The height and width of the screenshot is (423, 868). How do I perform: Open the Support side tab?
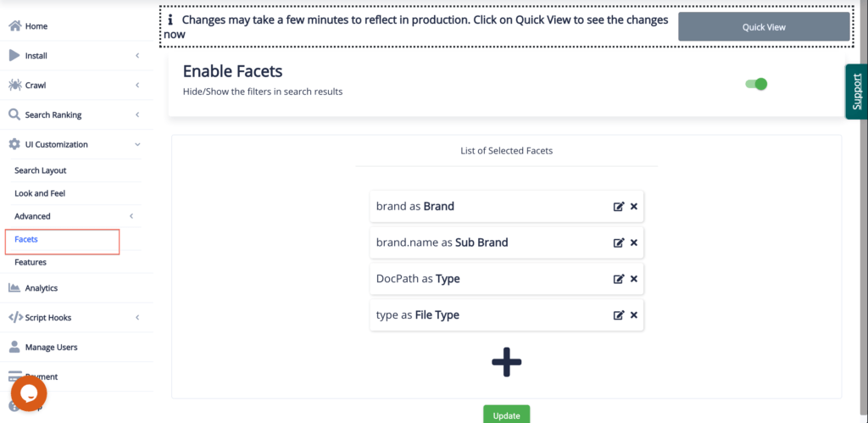pos(857,92)
